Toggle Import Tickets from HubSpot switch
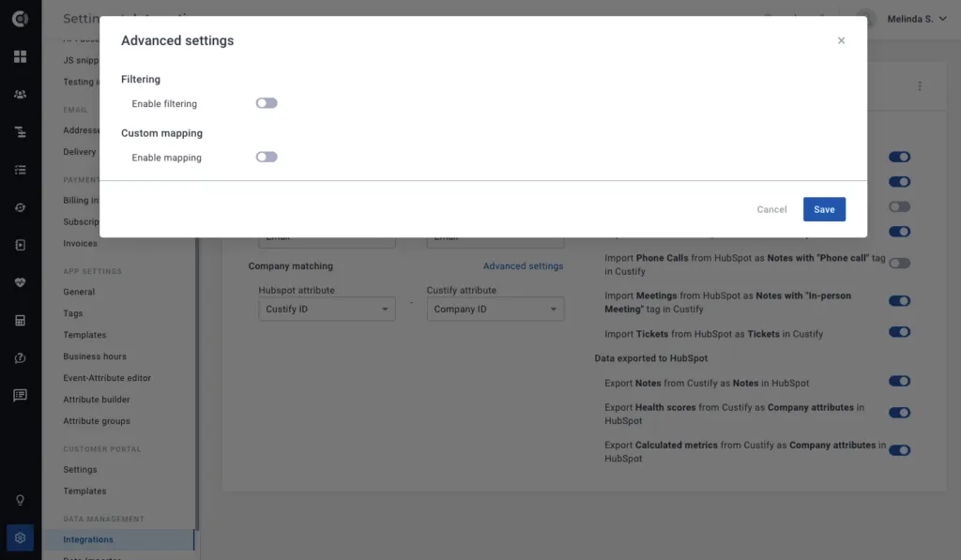This screenshot has width=961, height=560. pyautogui.click(x=899, y=332)
